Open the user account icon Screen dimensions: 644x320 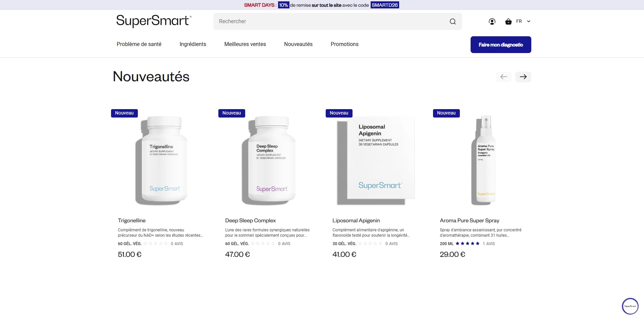point(492,21)
